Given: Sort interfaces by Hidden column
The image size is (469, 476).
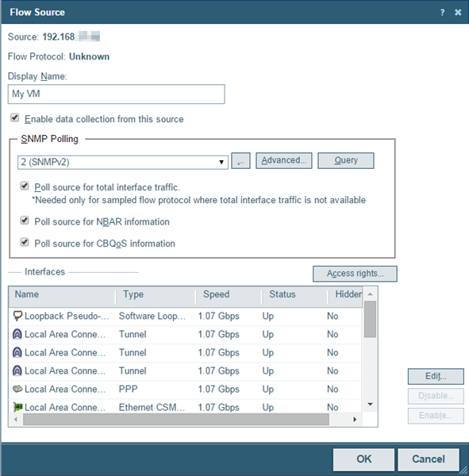Looking at the screenshot, I should coord(345,296).
